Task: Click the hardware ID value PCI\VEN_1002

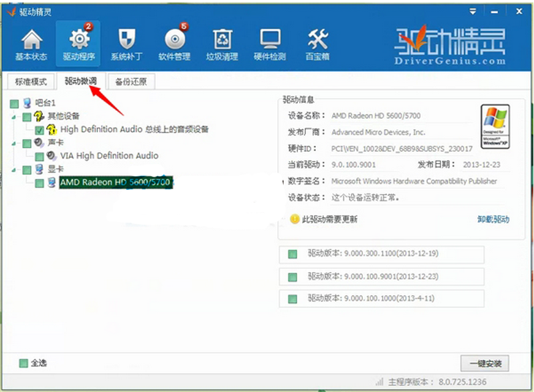Action: pos(402,149)
